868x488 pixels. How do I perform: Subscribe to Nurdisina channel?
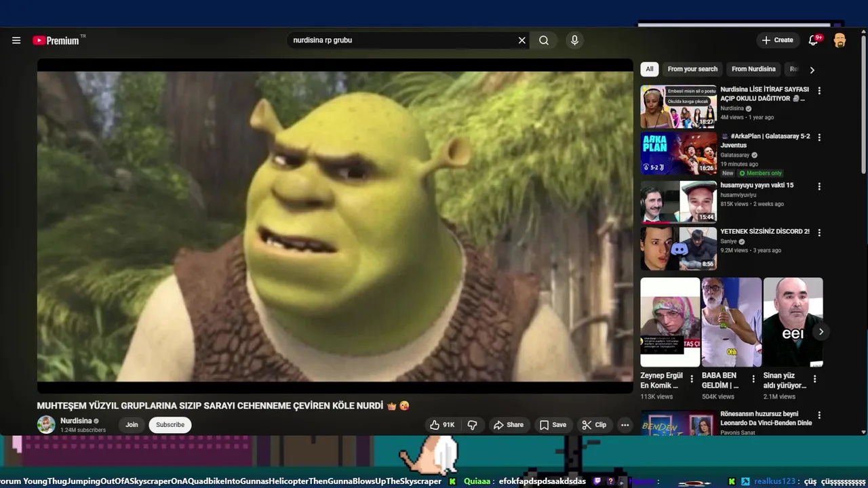pyautogui.click(x=170, y=425)
